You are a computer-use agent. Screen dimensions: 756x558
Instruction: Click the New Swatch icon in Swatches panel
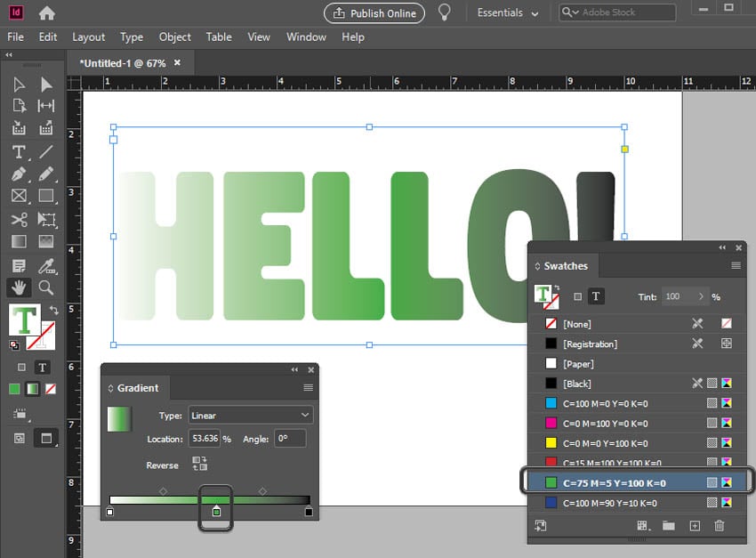pyautogui.click(x=695, y=526)
